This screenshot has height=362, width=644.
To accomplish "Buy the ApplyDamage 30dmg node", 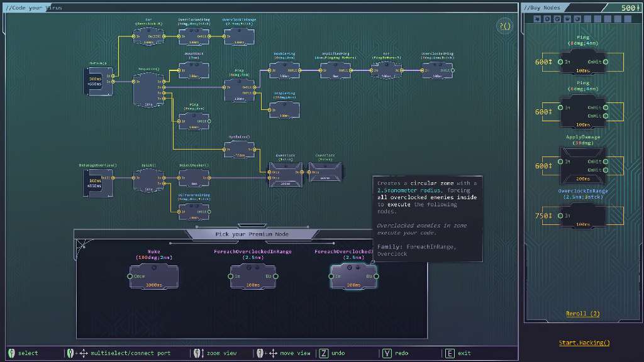I will 583,166.
